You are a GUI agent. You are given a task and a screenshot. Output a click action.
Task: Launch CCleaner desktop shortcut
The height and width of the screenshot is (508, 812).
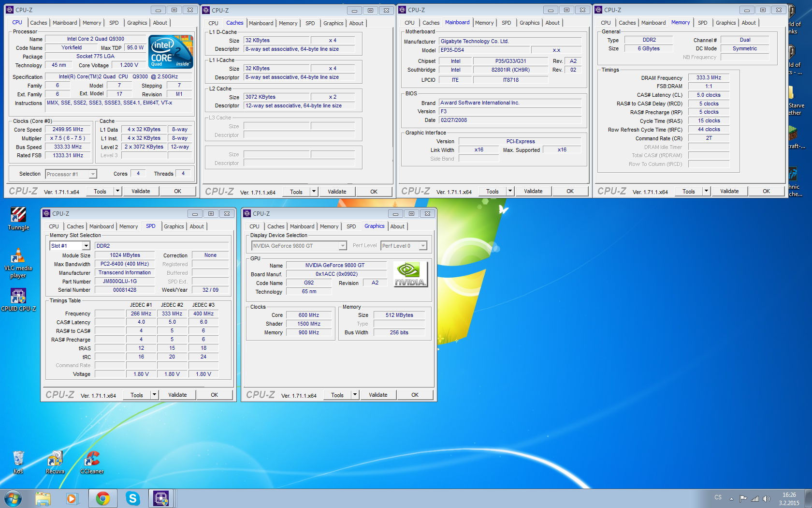click(92, 463)
